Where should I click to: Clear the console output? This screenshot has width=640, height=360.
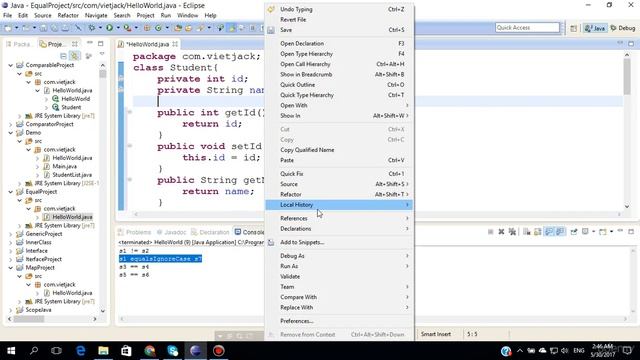(x=527, y=232)
